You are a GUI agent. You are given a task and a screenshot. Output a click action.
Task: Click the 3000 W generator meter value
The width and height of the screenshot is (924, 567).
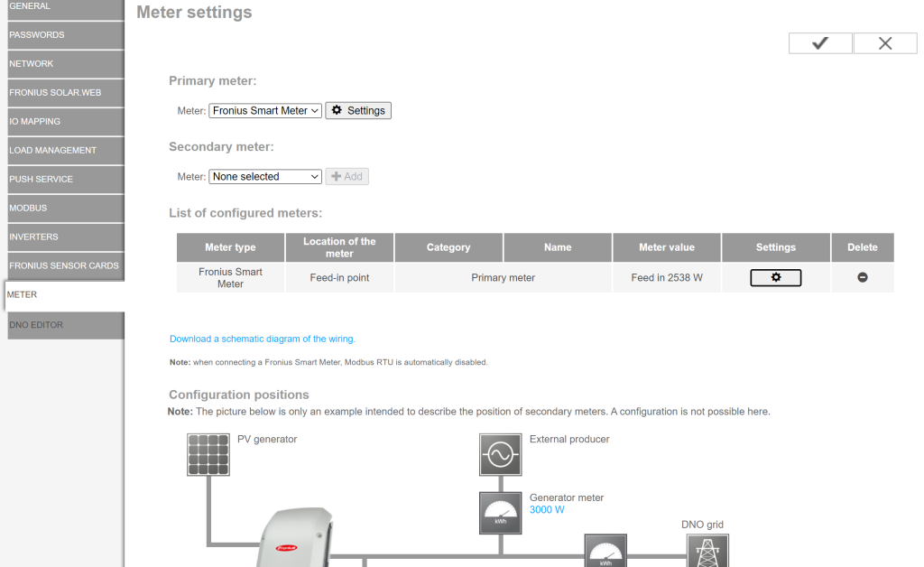tap(547, 510)
